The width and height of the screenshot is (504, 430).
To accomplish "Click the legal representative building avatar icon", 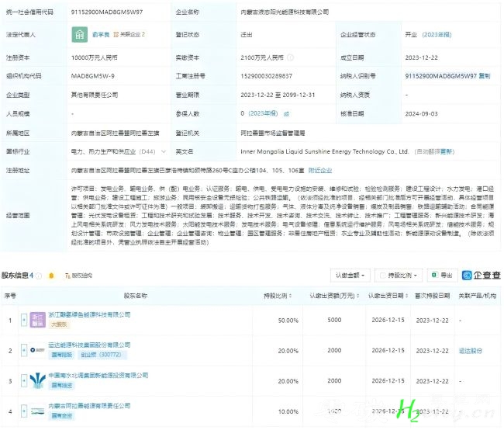I will (79, 34).
